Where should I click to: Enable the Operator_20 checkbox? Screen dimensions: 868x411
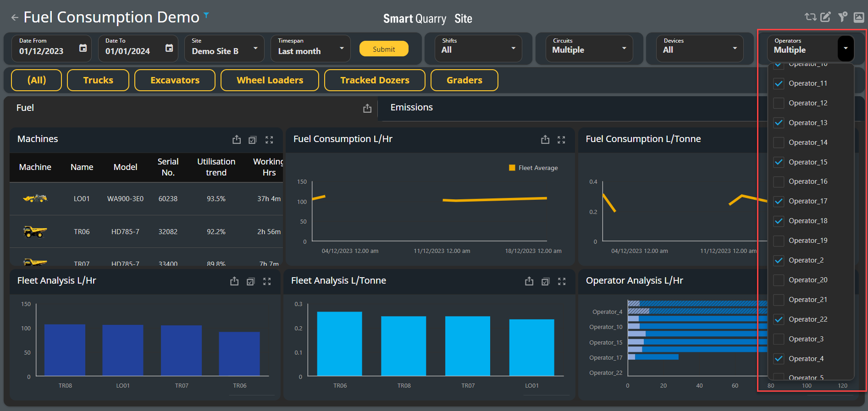point(779,280)
